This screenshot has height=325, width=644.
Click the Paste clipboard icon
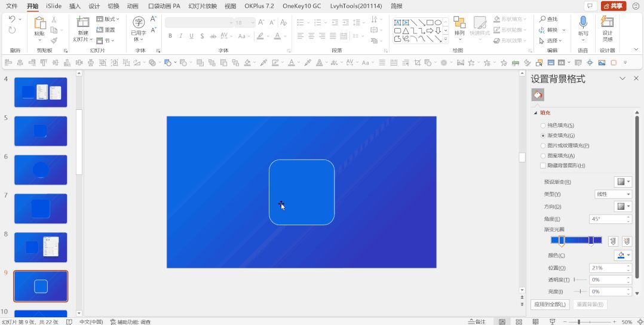(x=40, y=23)
